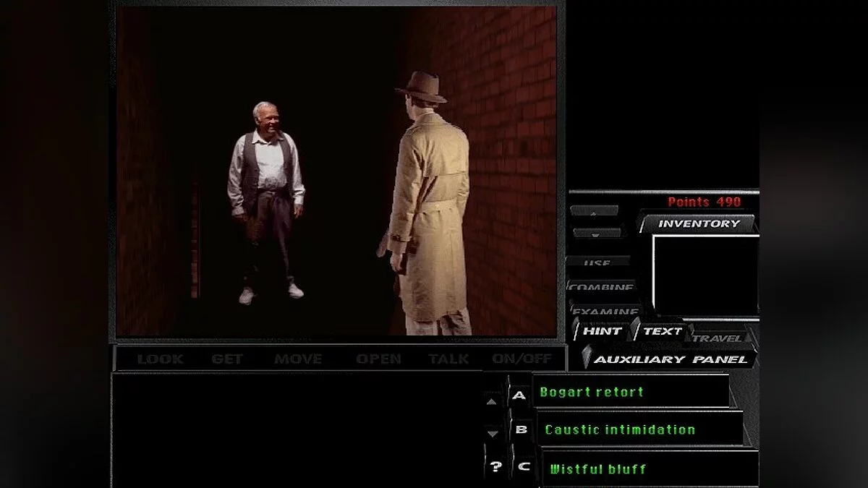
Task: Select the OPEN verb
Action: pos(378,359)
